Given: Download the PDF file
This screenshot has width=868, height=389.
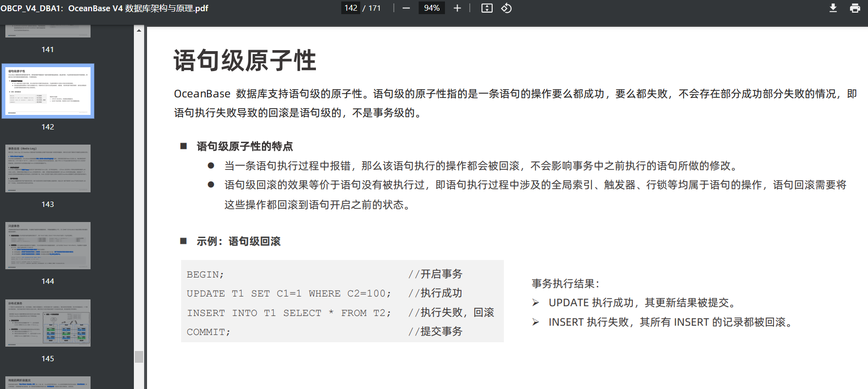Looking at the screenshot, I should coord(833,8).
